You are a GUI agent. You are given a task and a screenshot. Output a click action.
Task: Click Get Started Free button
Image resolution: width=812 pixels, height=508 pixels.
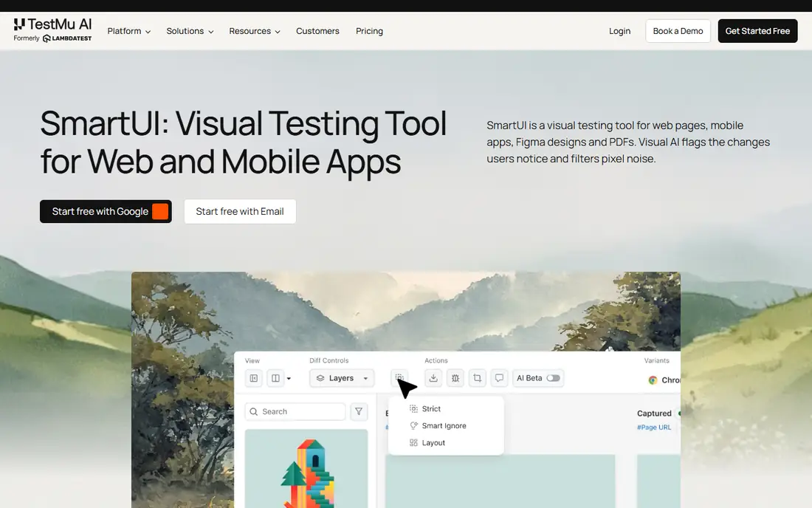tap(757, 31)
